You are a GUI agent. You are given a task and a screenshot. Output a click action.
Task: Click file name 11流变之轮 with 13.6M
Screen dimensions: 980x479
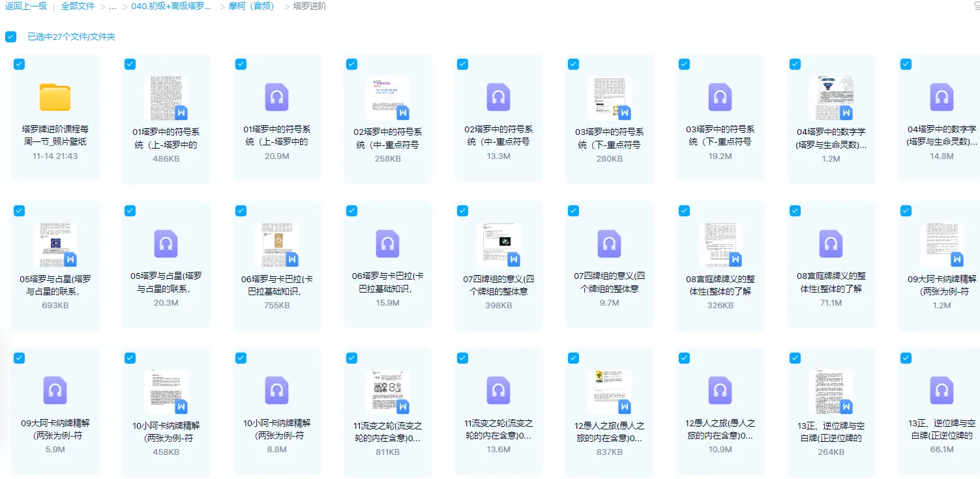tap(499, 429)
